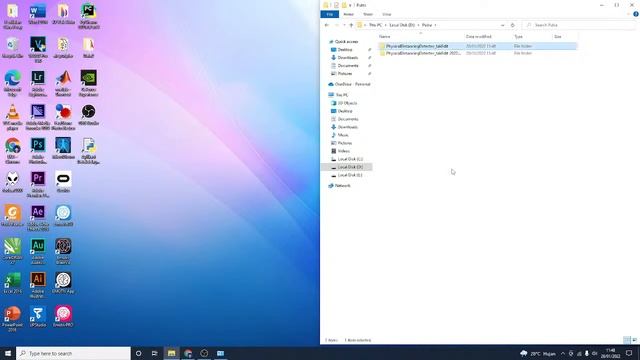Focus the folder search box in File Explorer
The image size is (640, 360).
point(579,25)
